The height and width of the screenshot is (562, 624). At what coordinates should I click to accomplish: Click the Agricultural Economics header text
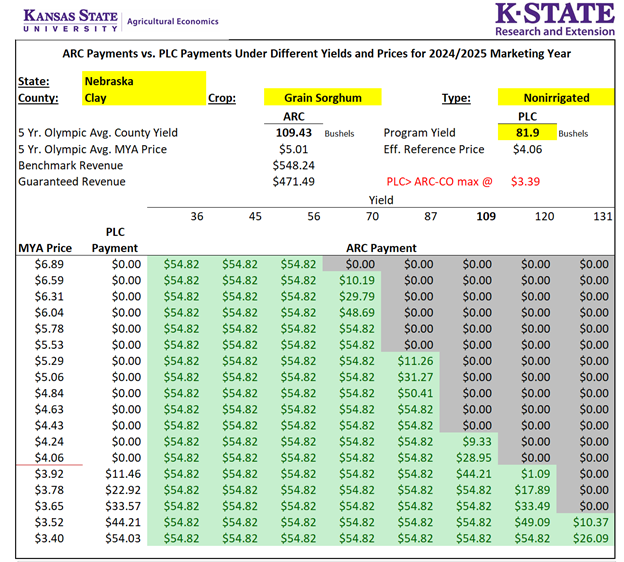pyautogui.click(x=173, y=21)
